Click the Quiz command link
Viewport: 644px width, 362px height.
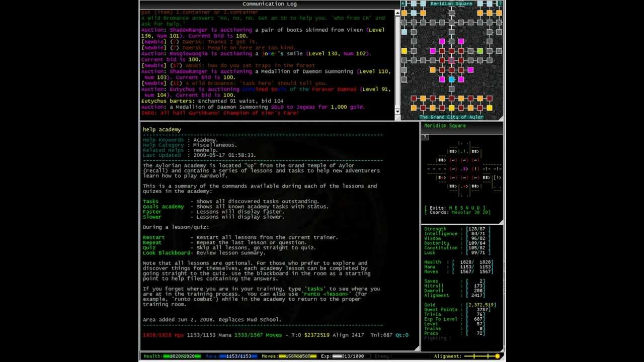tap(149, 247)
